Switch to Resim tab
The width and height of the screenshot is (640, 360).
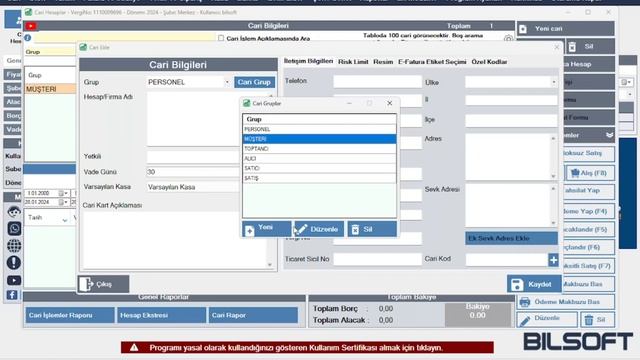(383, 62)
